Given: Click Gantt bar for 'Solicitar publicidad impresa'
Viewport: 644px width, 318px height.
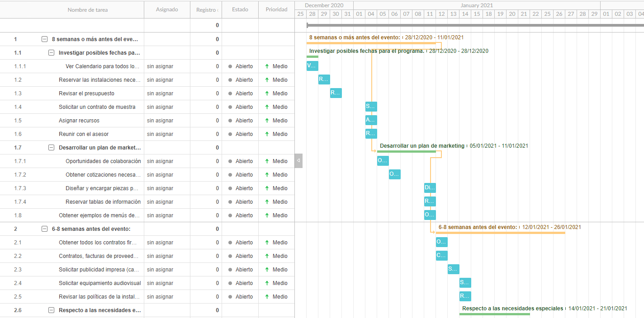Looking at the screenshot, I should pyautogui.click(x=454, y=269).
